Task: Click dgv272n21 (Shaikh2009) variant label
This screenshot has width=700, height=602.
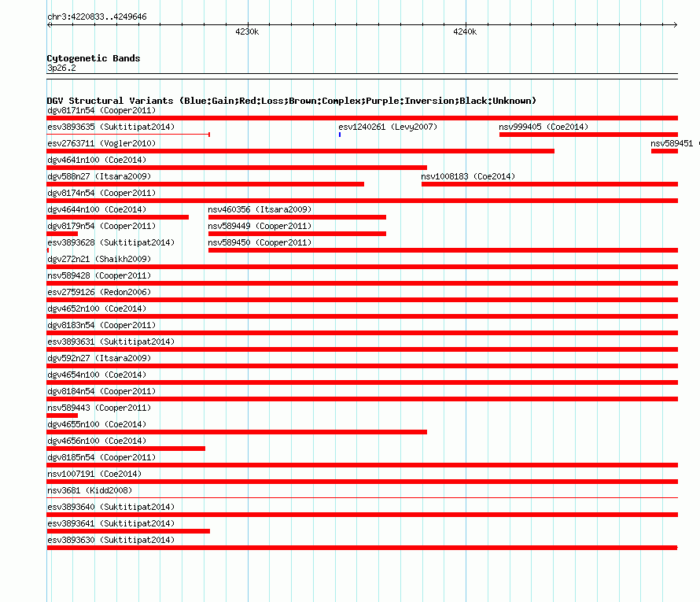Action: coord(99,259)
